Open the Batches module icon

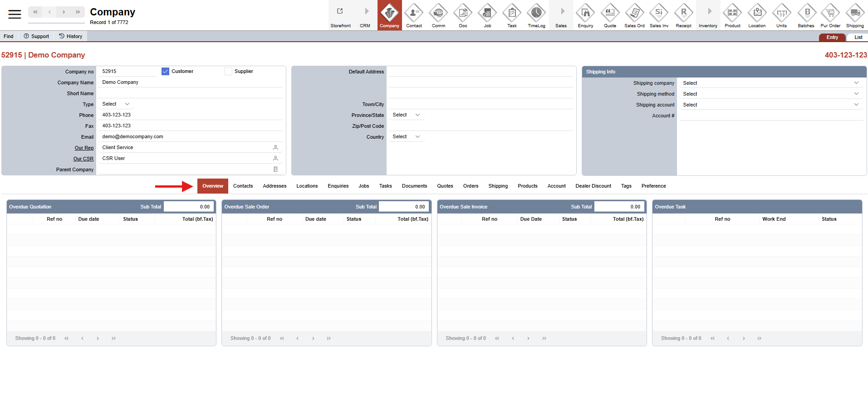(806, 14)
